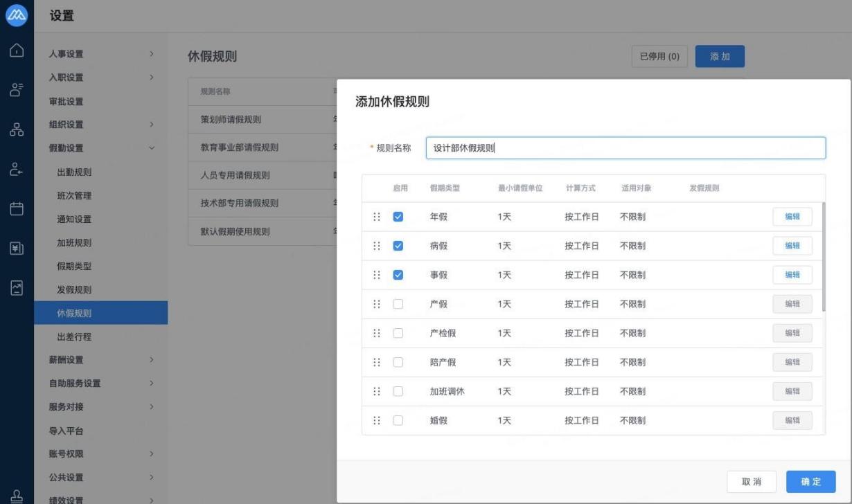Image resolution: width=852 pixels, height=504 pixels.
Task: Click 编辑 button for 事假
Action: [x=792, y=275]
